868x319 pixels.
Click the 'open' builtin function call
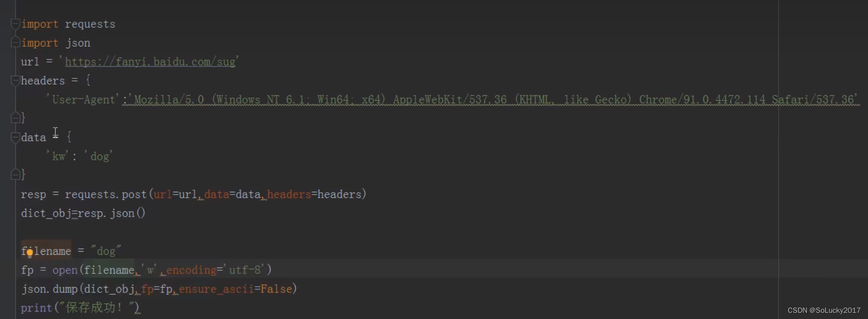coord(65,270)
